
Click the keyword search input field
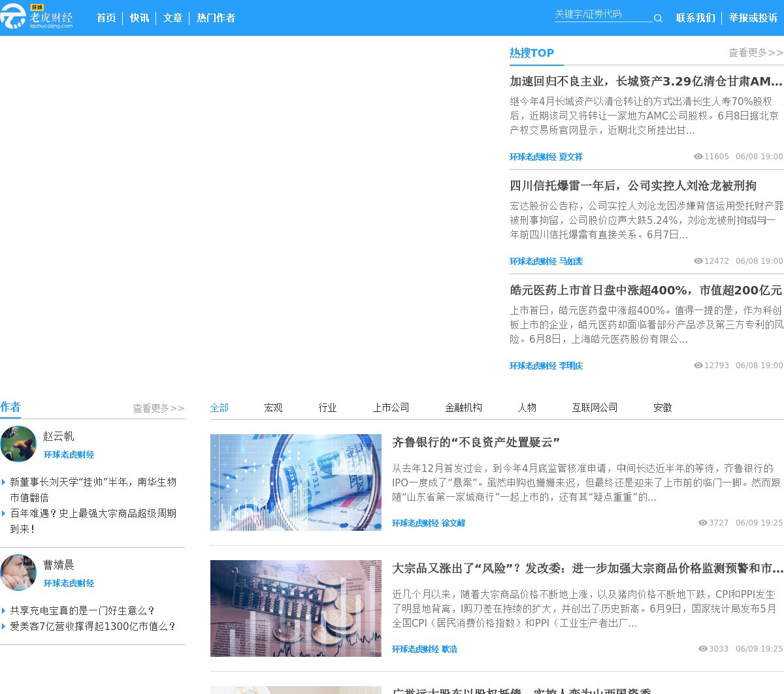click(601, 14)
